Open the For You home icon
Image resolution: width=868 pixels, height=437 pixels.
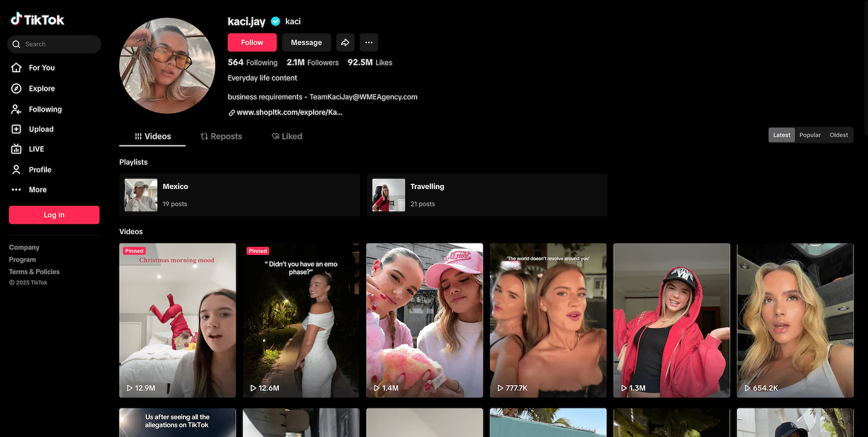tap(16, 68)
